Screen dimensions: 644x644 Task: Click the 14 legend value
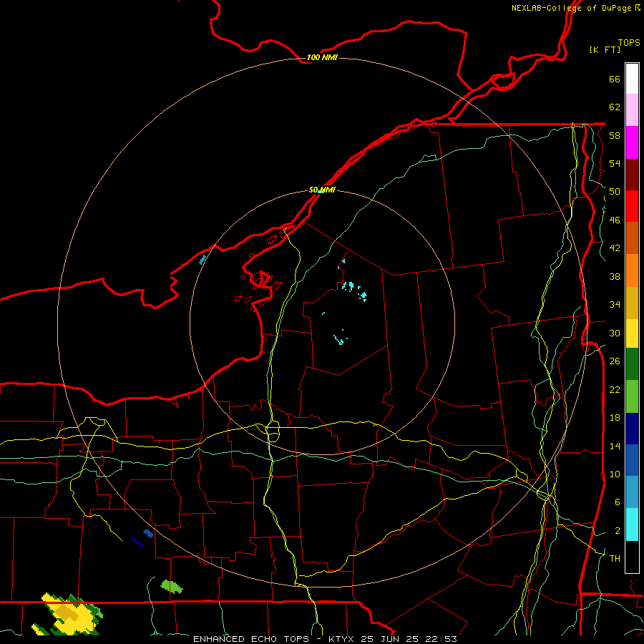(x=615, y=446)
